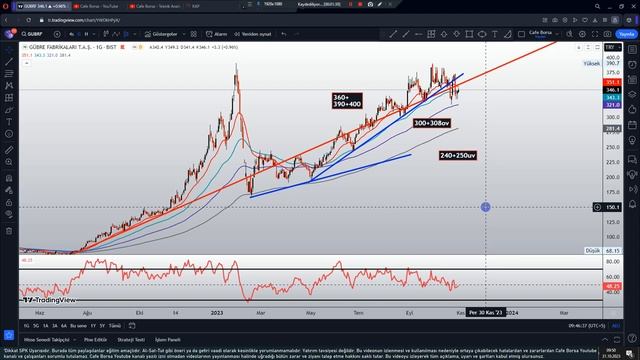Image resolution: width=640 pixels, height=360 pixels.
Task: Click the GÜBRE FABRİKALARI symbol title
Action: [73, 47]
